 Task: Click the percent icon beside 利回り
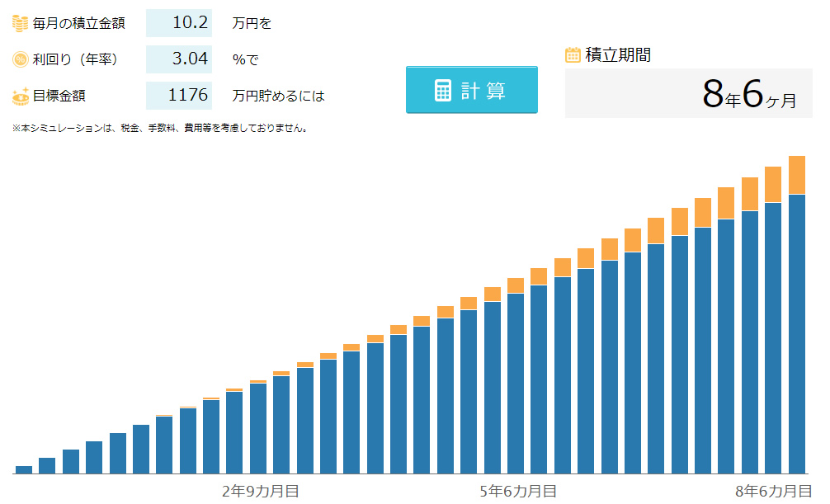[x=21, y=59]
